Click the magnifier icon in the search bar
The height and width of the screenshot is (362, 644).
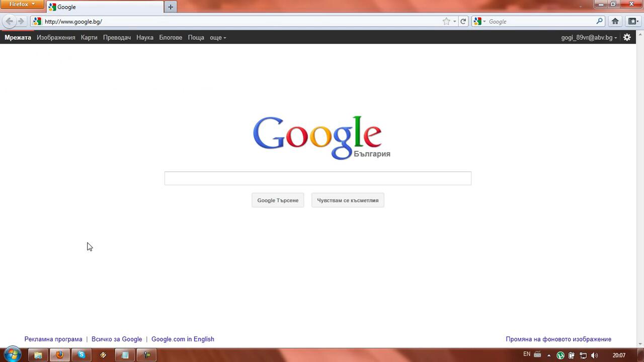click(x=599, y=21)
